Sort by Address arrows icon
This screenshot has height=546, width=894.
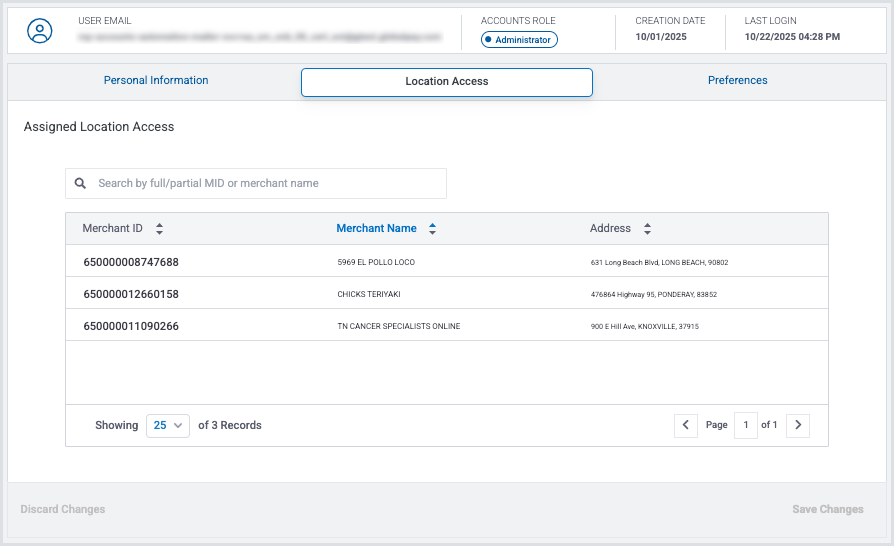click(x=647, y=229)
